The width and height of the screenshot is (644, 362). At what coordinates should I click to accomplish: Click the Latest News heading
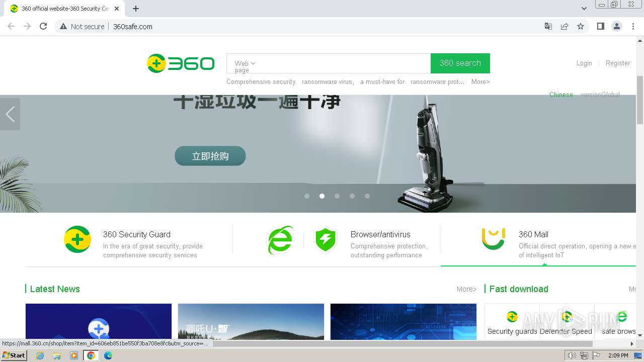(55, 289)
